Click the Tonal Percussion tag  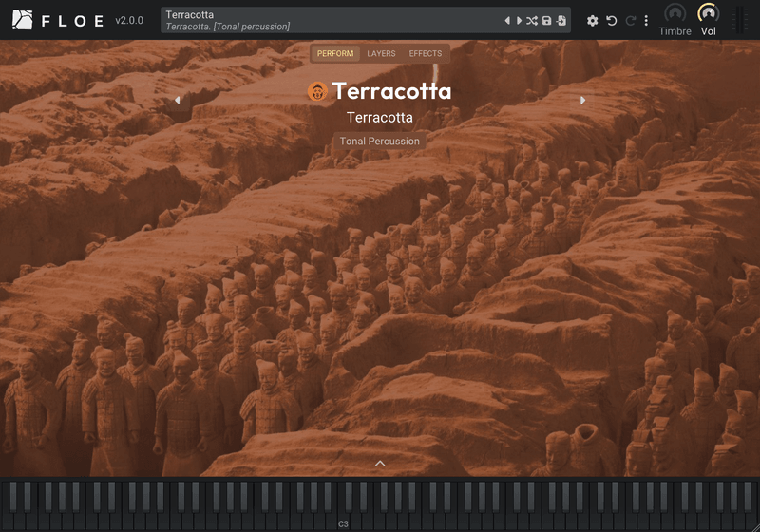coord(379,141)
